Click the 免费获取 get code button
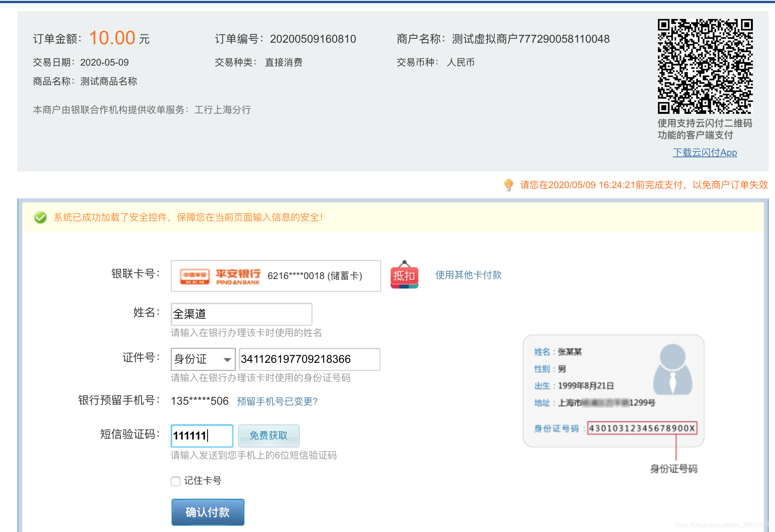 pyautogui.click(x=269, y=436)
